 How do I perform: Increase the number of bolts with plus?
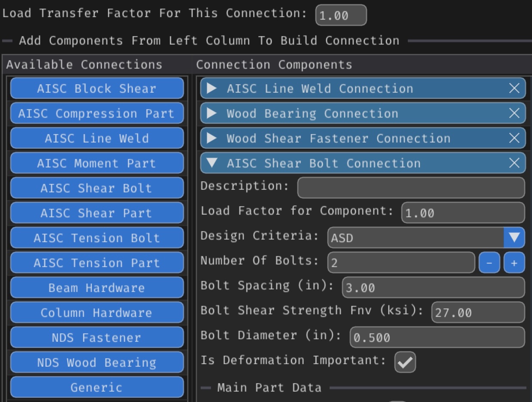coord(514,263)
